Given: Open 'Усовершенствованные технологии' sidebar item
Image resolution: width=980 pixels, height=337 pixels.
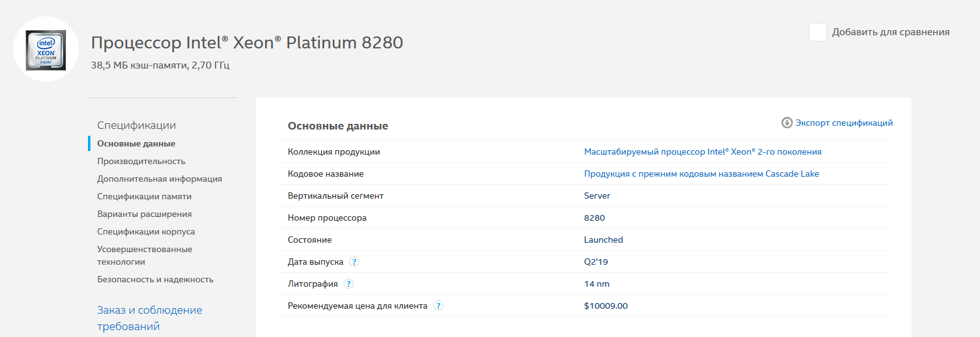Looking at the screenshot, I should click(x=145, y=255).
